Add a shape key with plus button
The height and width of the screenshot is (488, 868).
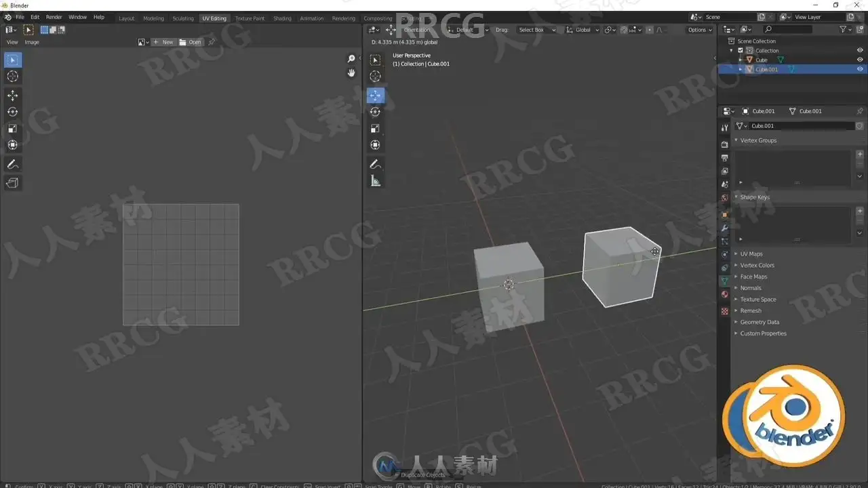coord(860,211)
